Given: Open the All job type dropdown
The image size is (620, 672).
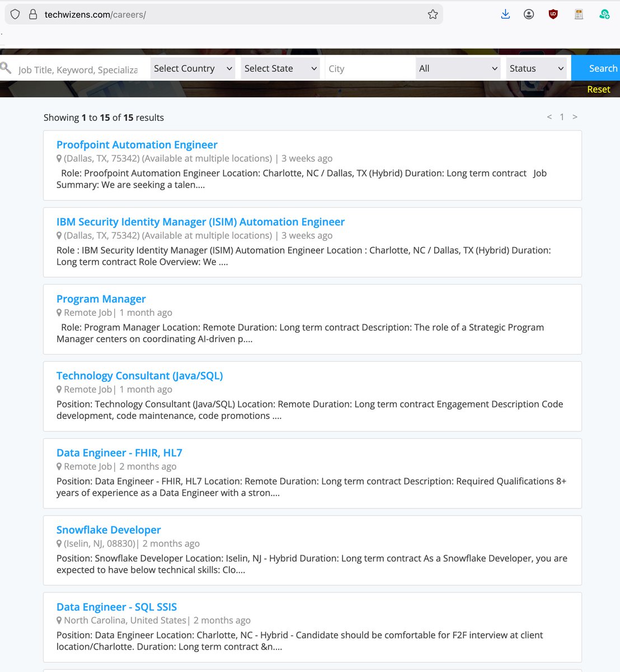Looking at the screenshot, I should [x=458, y=68].
